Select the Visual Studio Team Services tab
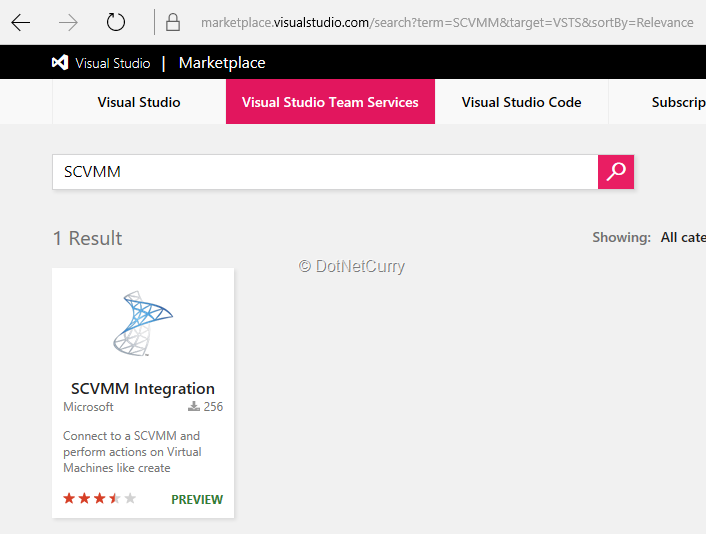Screen dimensions: 706x534 coord(330,102)
